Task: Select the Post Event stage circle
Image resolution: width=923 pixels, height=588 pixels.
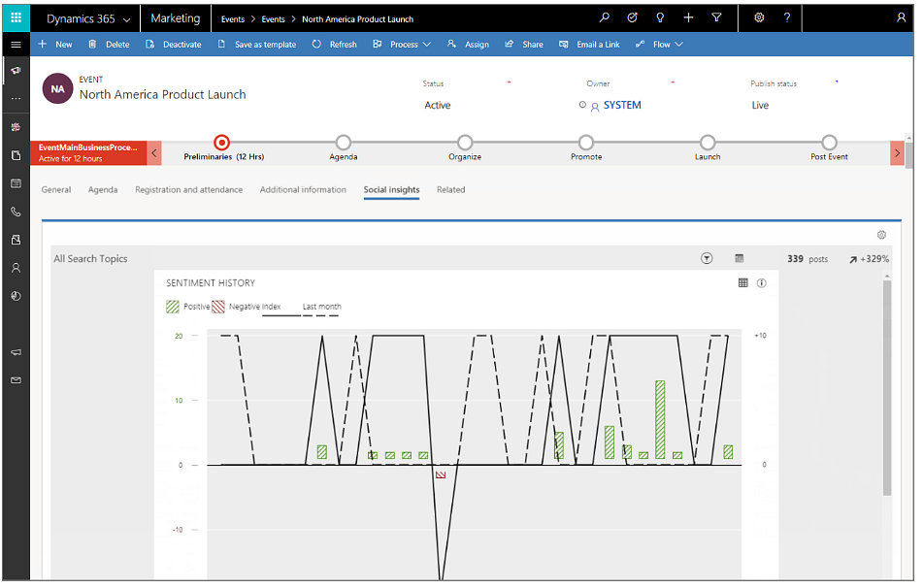Action: pos(830,143)
